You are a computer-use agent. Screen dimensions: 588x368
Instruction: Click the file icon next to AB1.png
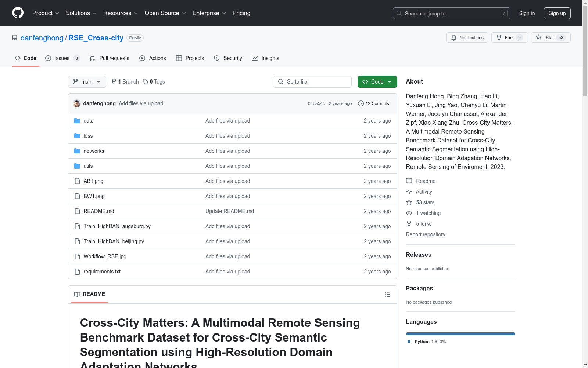(77, 181)
